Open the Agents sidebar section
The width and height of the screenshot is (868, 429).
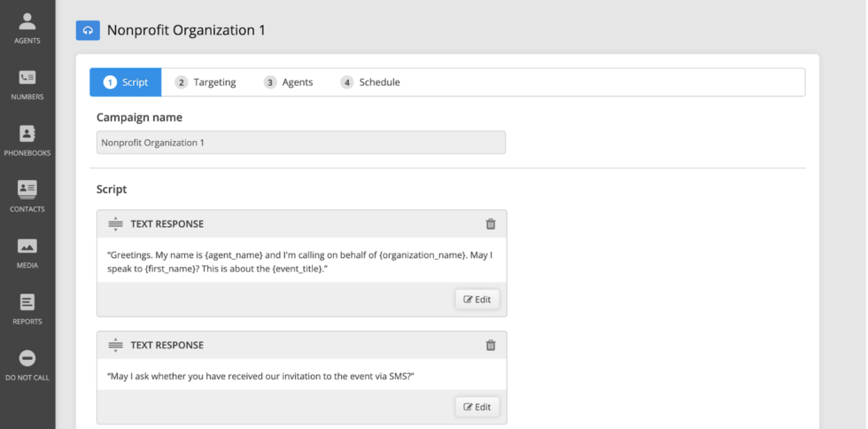[x=27, y=27]
